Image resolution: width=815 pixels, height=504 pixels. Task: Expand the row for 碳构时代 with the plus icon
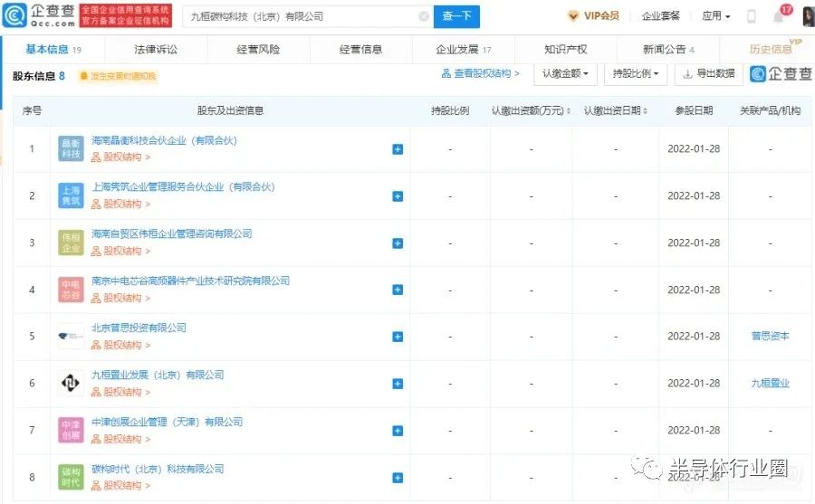(x=398, y=478)
